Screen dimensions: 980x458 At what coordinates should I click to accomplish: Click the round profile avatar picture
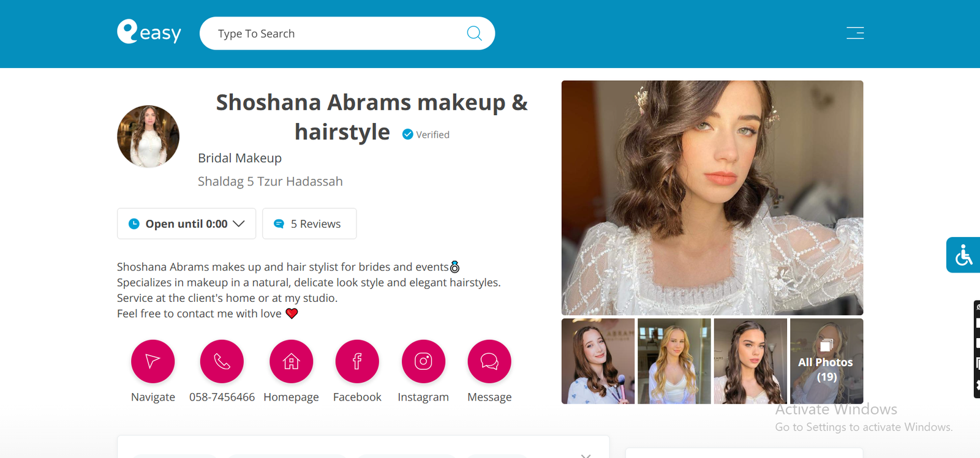pyautogui.click(x=148, y=137)
